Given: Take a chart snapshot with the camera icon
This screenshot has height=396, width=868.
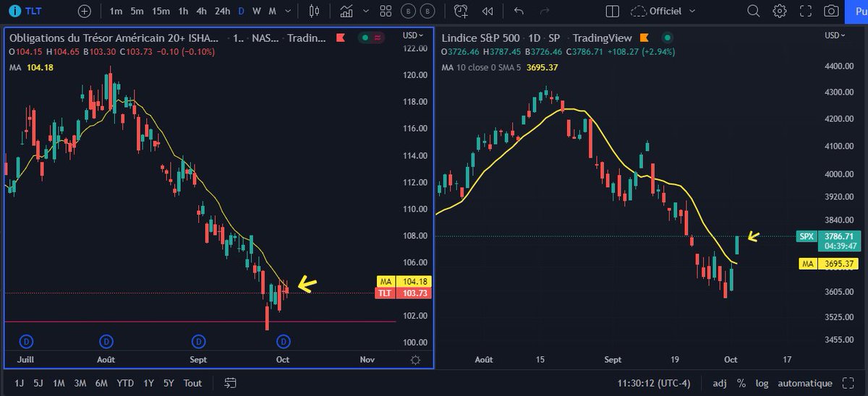Looking at the screenshot, I should click(x=832, y=11).
